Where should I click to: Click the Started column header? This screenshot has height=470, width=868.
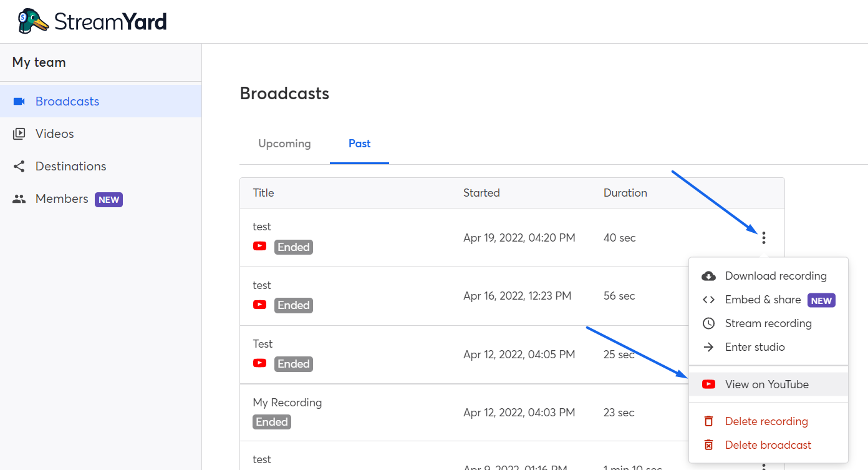point(481,193)
